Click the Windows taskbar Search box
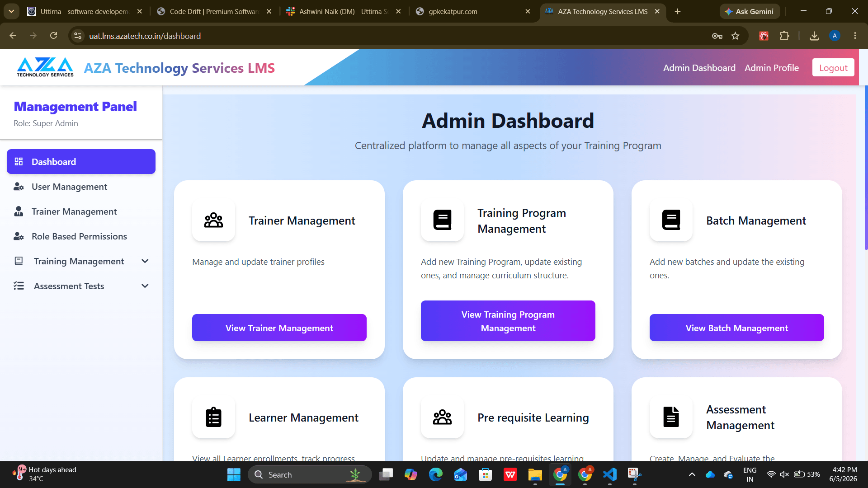Viewport: 868px width, 488px height. tap(310, 474)
